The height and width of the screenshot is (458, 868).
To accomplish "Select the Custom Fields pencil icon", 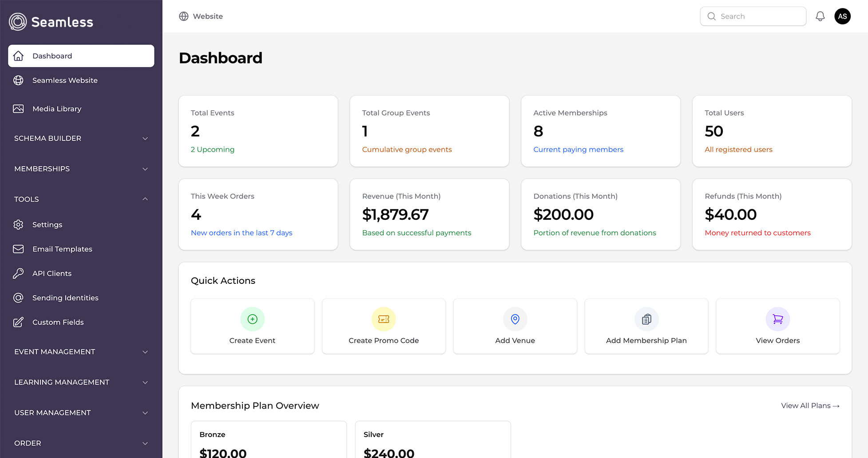I will (18, 322).
